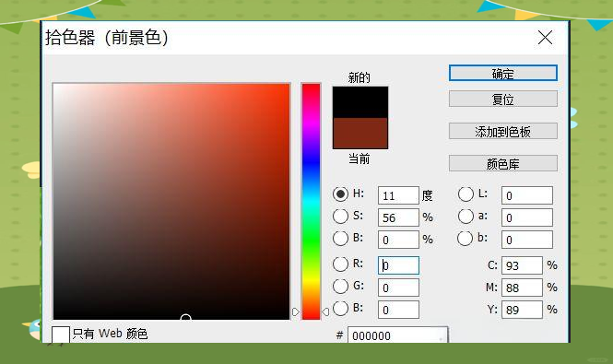Click the L value input field

pos(527,195)
